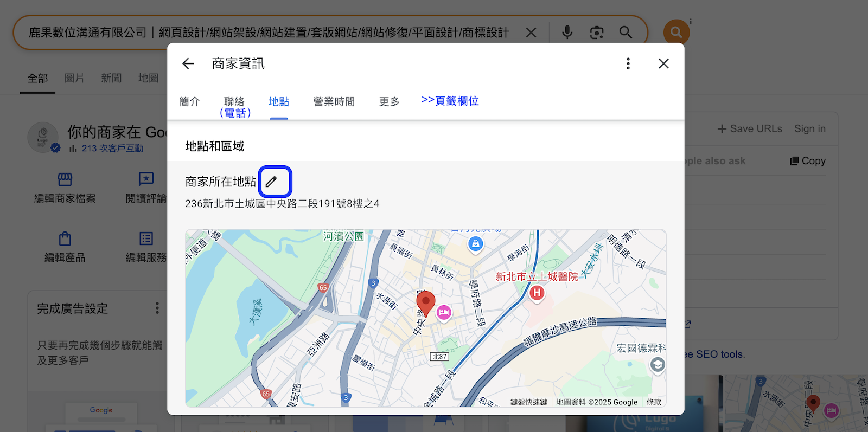The height and width of the screenshot is (432, 868).
Task: Open 編輯產品 shortcut
Action: [x=65, y=247]
